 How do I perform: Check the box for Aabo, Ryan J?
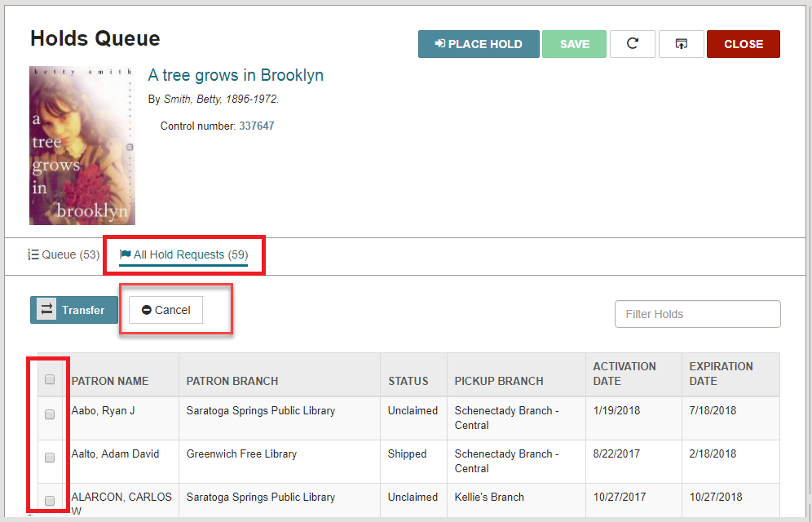coord(50,414)
